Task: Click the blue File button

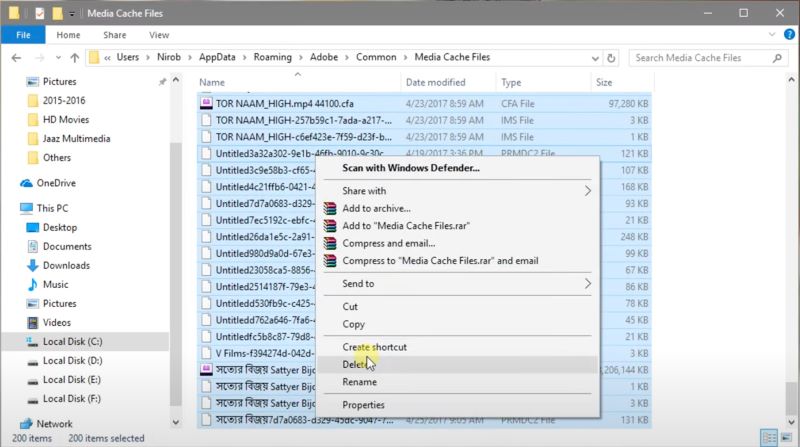Action: pos(22,35)
